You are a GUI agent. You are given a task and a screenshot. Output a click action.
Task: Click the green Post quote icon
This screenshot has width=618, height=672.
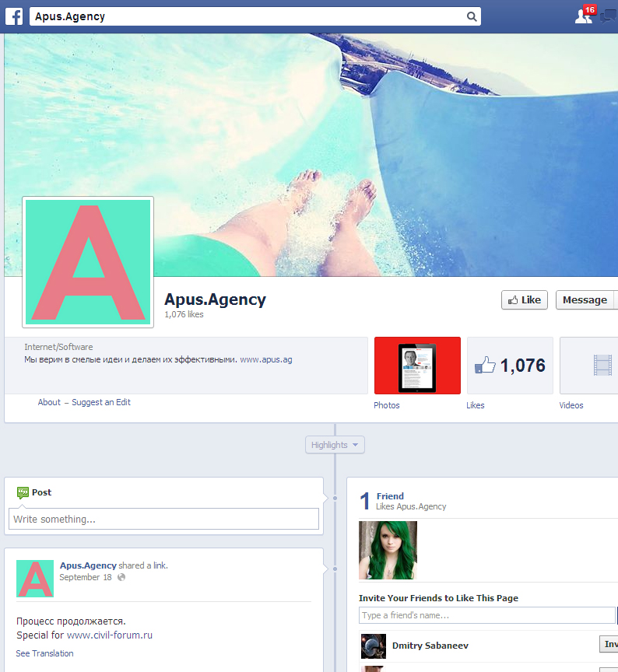coord(23,493)
